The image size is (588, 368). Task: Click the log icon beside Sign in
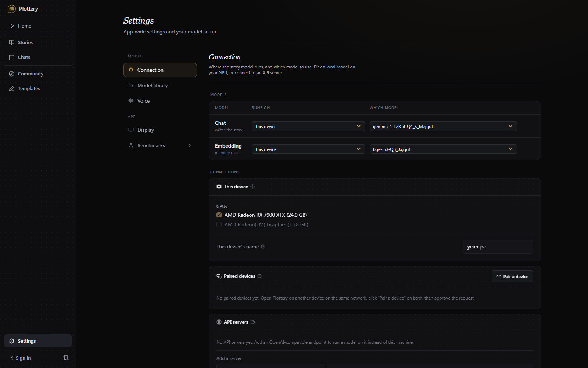(66, 358)
